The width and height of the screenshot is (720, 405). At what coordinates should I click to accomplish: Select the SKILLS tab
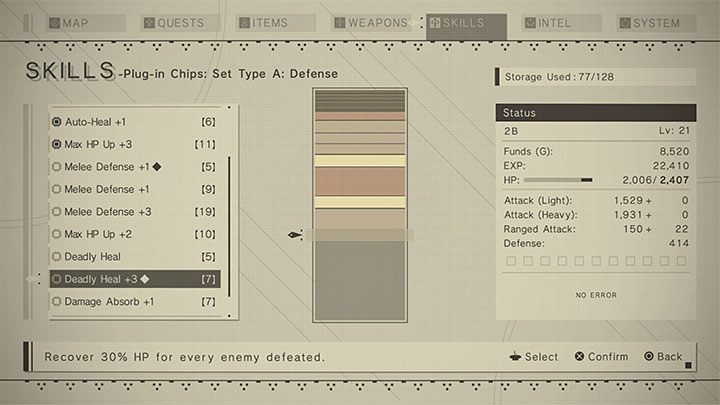(x=466, y=27)
